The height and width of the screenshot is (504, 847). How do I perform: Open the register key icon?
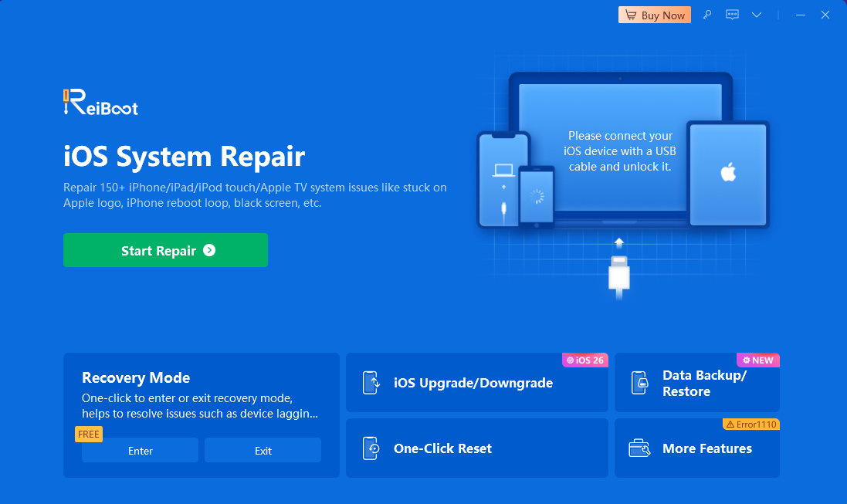(x=707, y=15)
